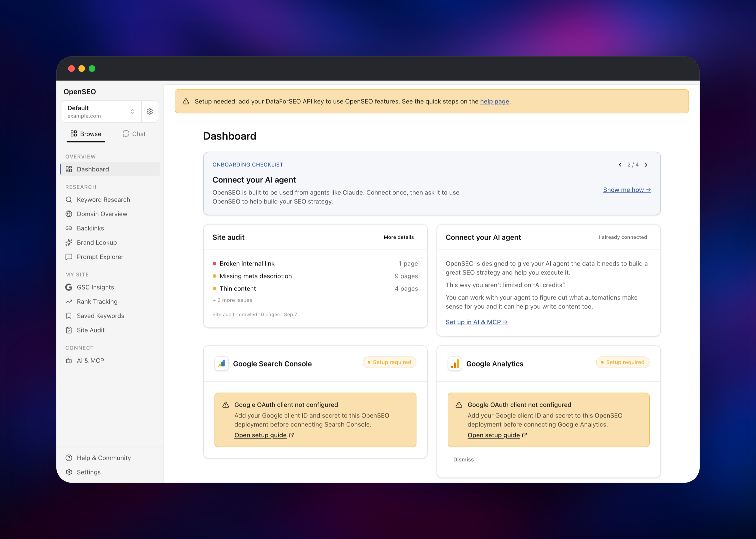756x539 pixels.
Task: Open Dashboard in the sidebar
Action: [110, 169]
